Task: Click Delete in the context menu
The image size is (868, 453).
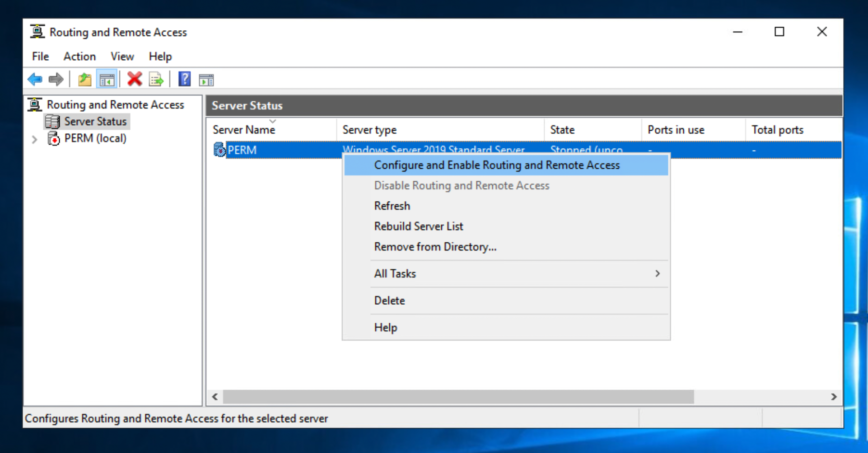Action: (389, 300)
